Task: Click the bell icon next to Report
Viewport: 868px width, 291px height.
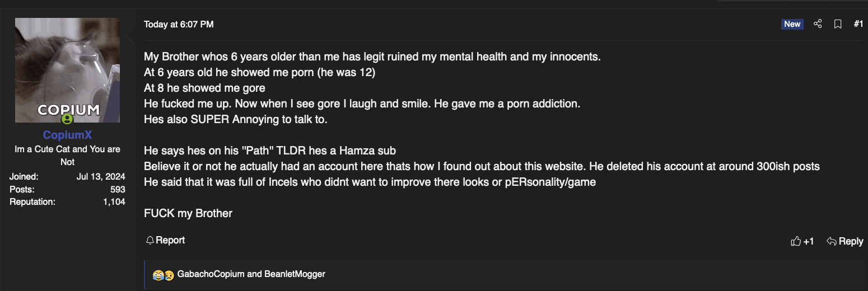Action: 150,240
